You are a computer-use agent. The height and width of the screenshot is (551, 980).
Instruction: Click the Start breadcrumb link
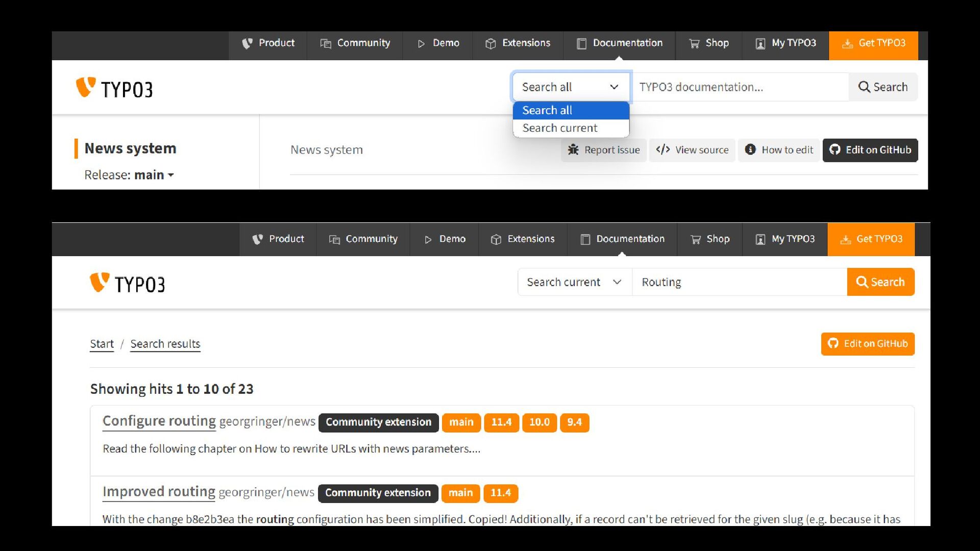(x=102, y=344)
